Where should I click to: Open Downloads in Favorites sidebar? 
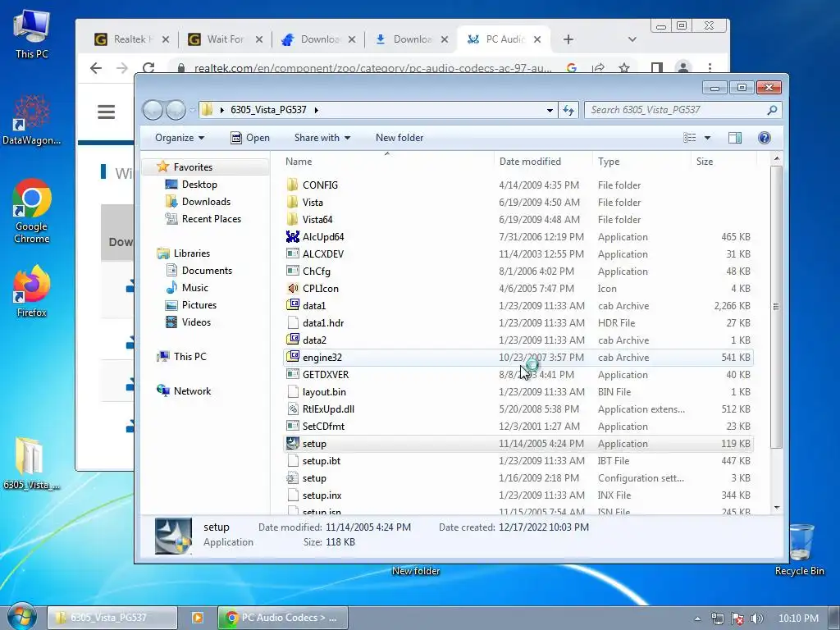(x=206, y=202)
